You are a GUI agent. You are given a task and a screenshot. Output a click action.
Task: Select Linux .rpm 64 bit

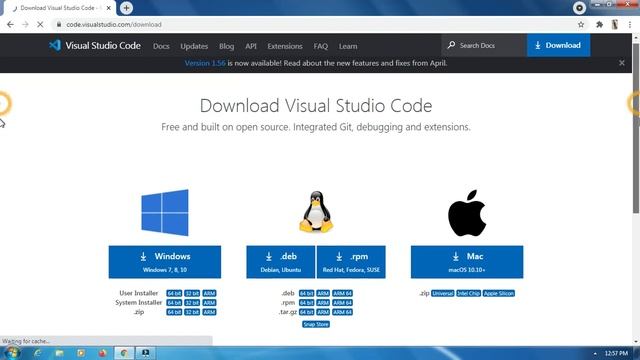click(307, 302)
